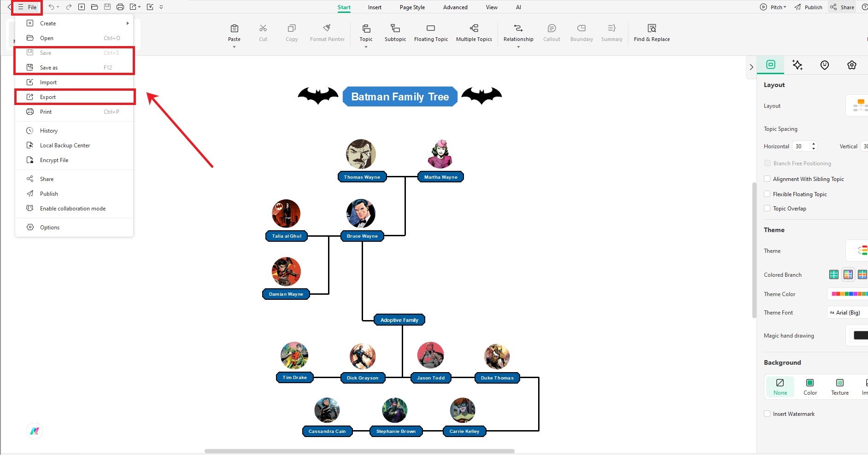Open the Theme Font dropdown
The width and height of the screenshot is (868, 455).
click(847, 312)
